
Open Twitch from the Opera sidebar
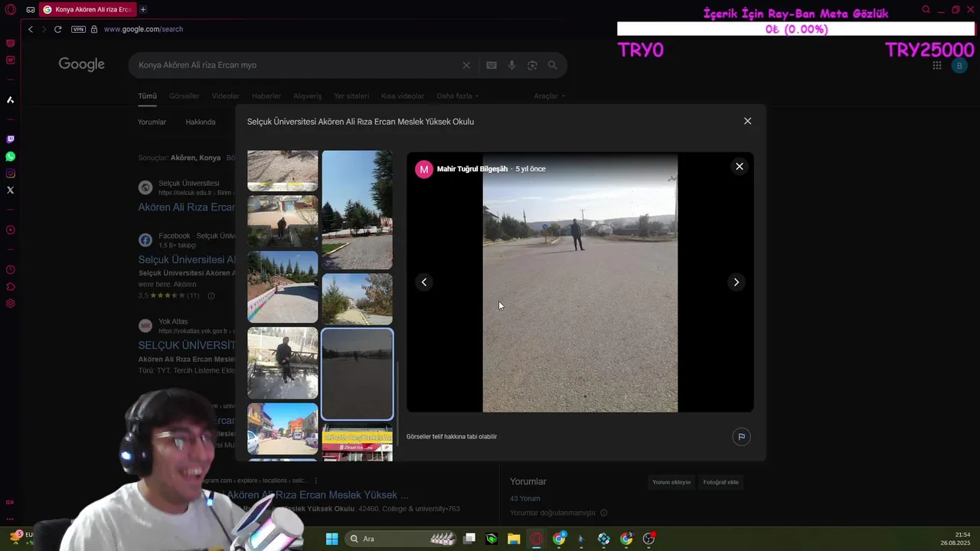[10, 139]
